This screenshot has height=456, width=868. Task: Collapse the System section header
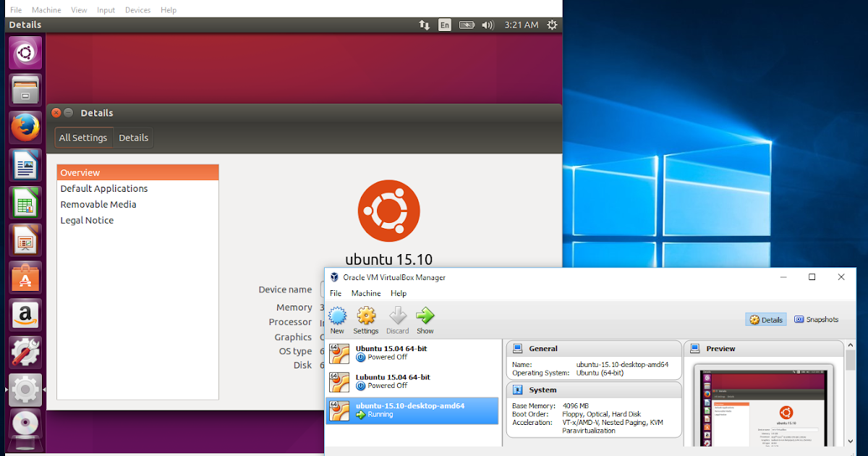click(594, 390)
